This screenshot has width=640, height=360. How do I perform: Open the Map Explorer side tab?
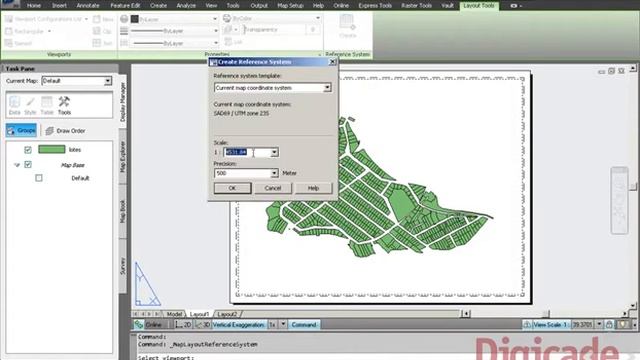tap(122, 156)
